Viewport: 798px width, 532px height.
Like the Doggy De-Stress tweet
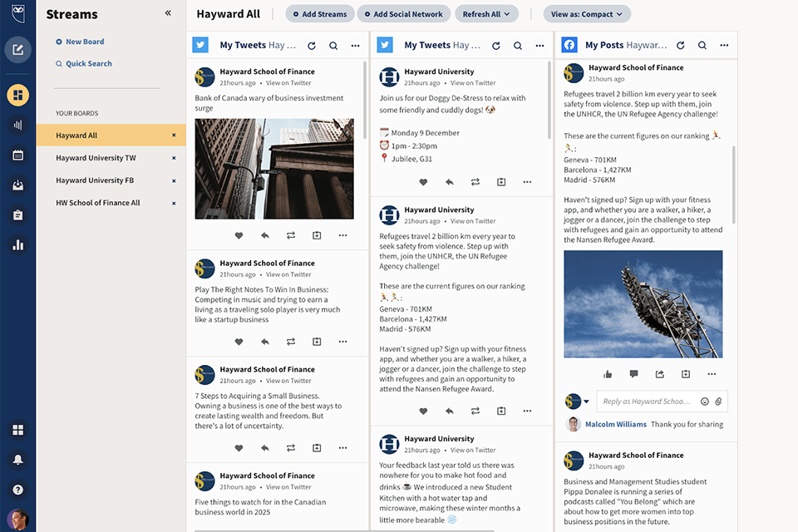tap(423, 182)
